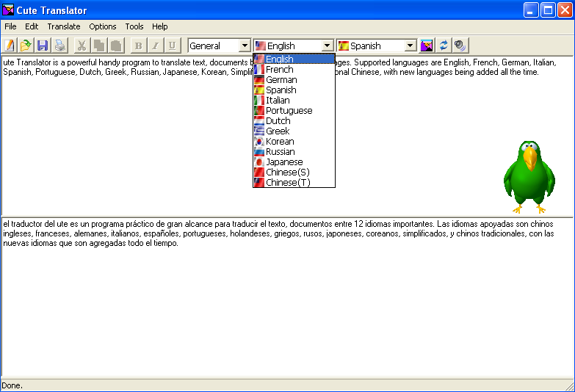Save using the floppy disk icon
This screenshot has width=575, height=392.
[43, 46]
